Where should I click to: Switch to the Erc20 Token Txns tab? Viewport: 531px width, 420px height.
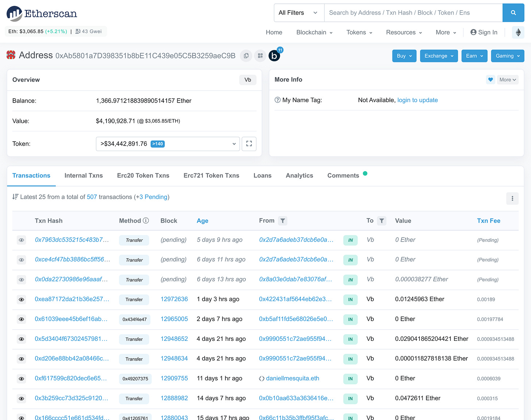point(143,176)
